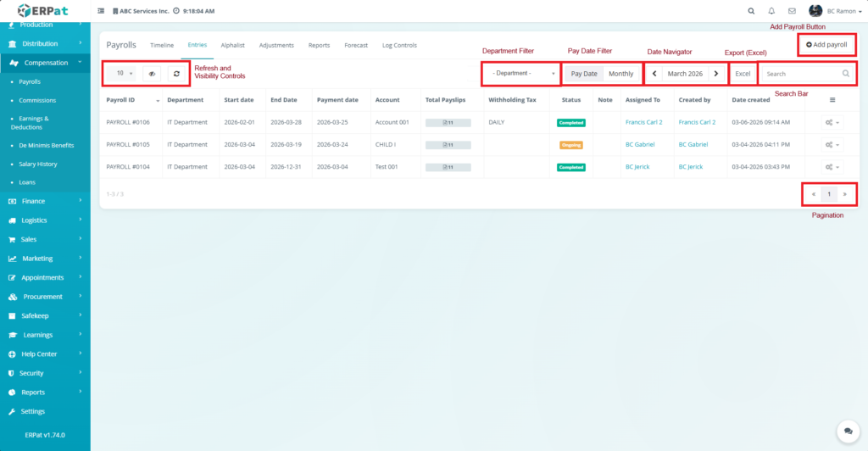This screenshot has width=868, height=451.
Task: Click the payroll Search input field
Action: pos(801,74)
